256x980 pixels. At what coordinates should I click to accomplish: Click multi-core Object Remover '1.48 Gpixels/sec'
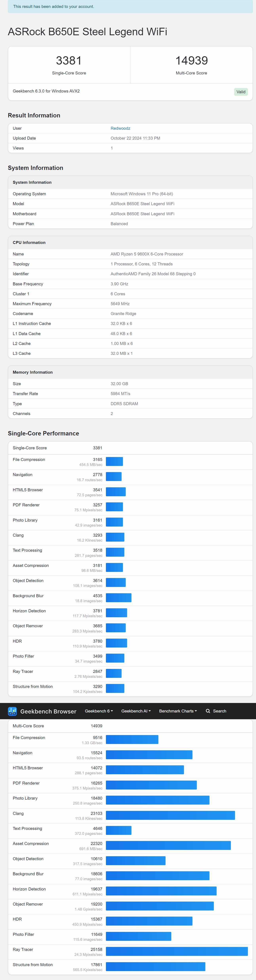(x=88, y=909)
